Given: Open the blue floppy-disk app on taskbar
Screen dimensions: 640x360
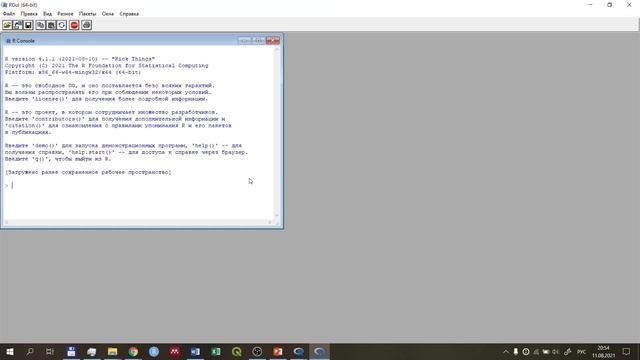Looking at the screenshot, I should click(71, 351).
